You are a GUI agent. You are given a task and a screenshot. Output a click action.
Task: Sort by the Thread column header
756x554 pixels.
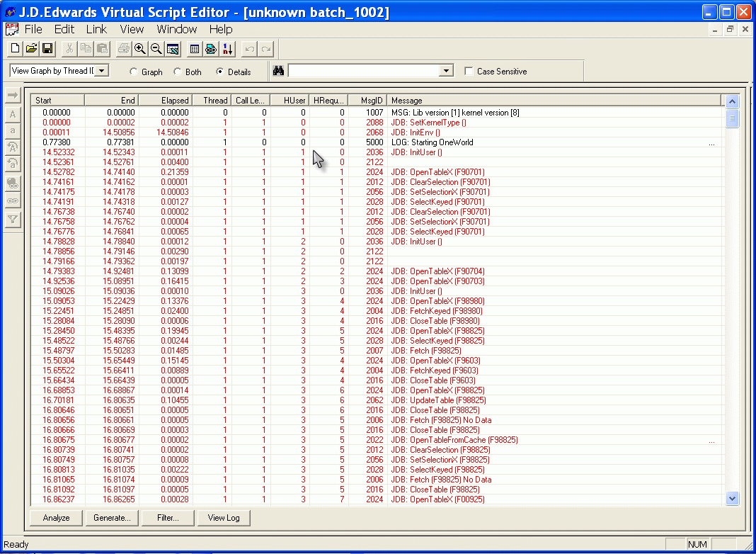pyautogui.click(x=212, y=101)
